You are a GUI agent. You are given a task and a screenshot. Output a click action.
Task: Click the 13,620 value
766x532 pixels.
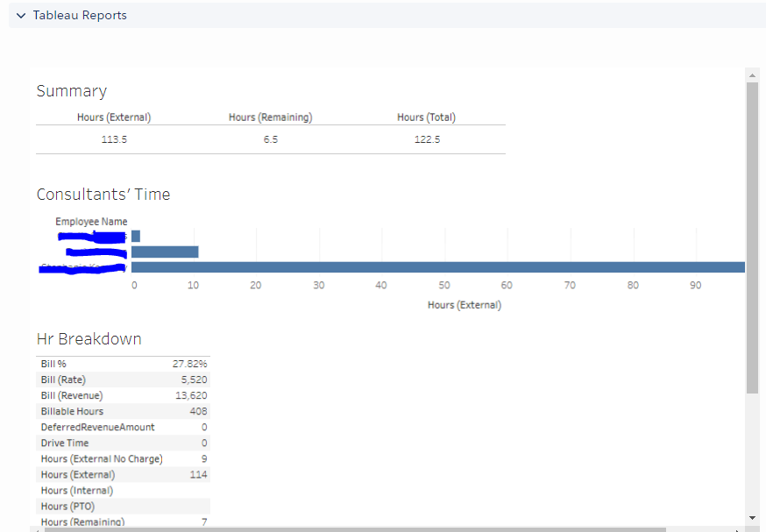pyautogui.click(x=191, y=395)
